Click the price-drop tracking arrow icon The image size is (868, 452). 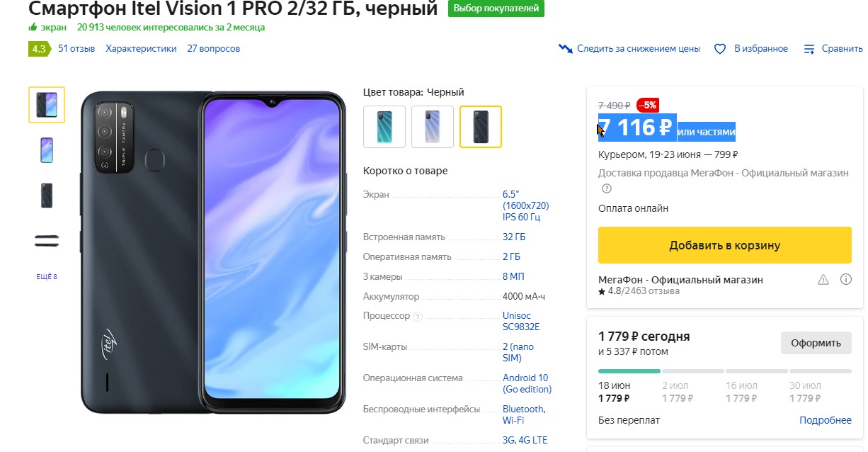pos(565,49)
